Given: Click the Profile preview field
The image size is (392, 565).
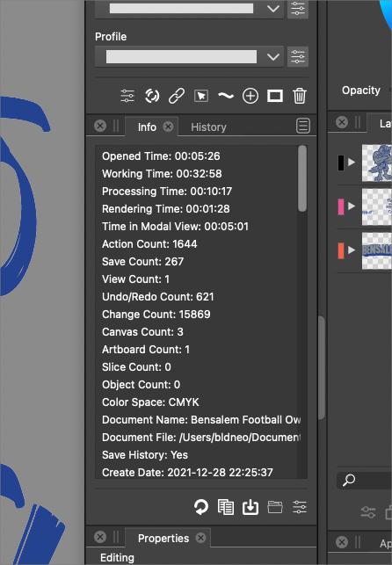Looking at the screenshot, I should (181, 56).
